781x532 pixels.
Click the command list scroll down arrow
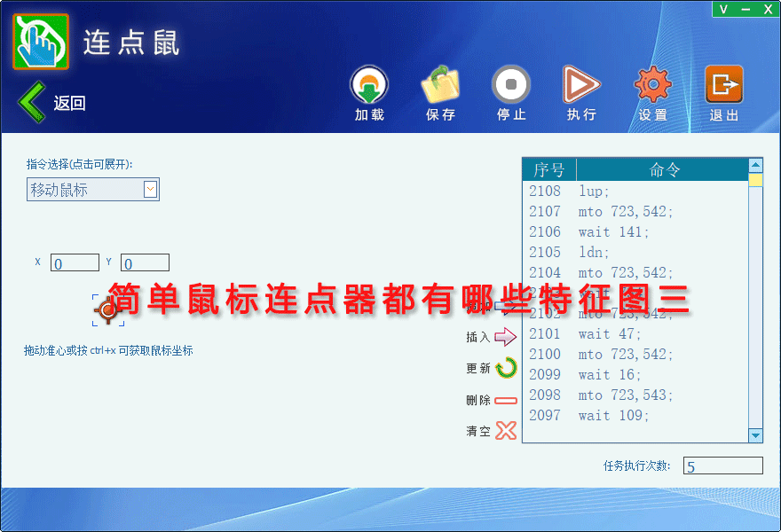[755, 435]
